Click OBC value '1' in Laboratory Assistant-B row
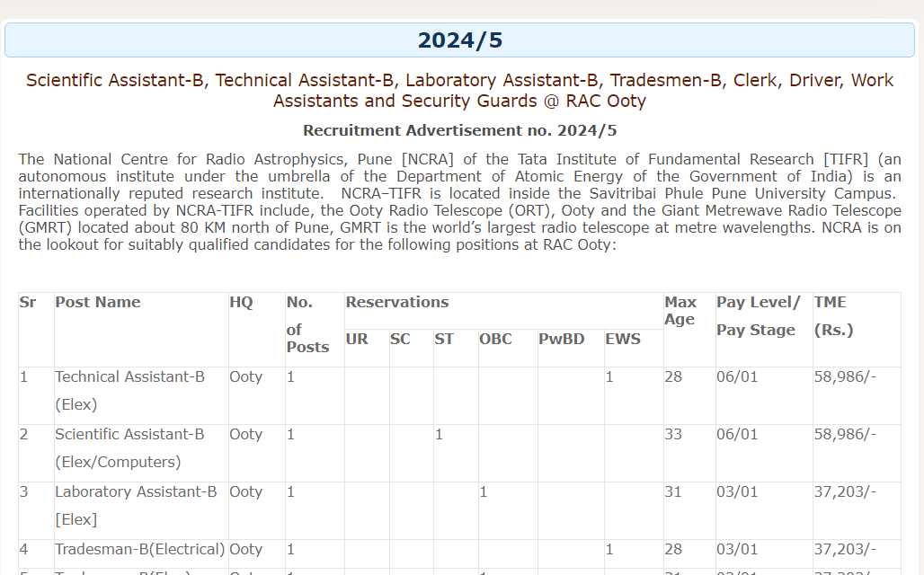Viewport: 924px width, 575px height. 484,491
